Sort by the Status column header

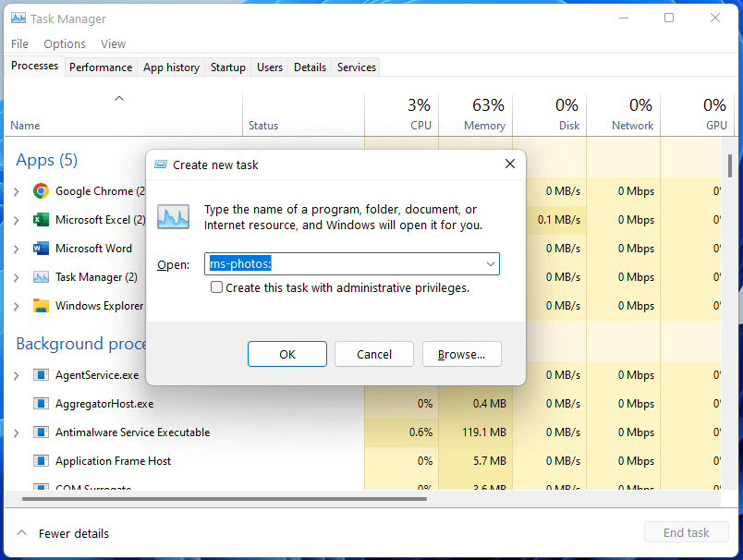[x=304, y=116]
